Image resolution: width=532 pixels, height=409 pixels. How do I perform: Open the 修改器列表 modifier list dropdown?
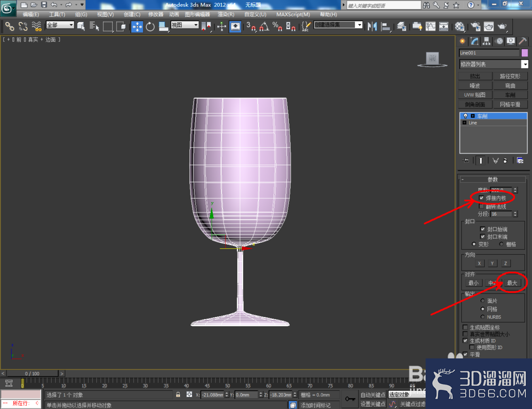(493, 64)
